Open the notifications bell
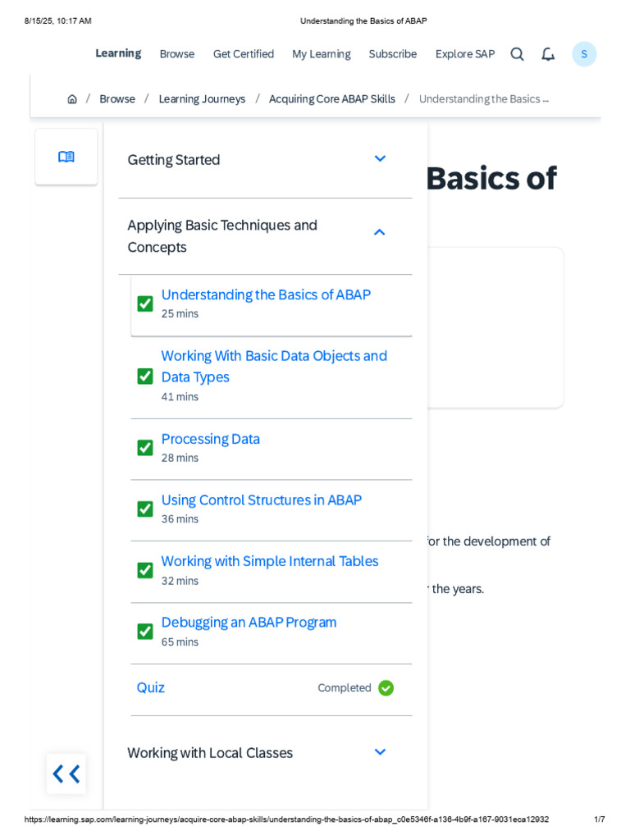The width and height of the screenshot is (630, 840). coord(548,54)
